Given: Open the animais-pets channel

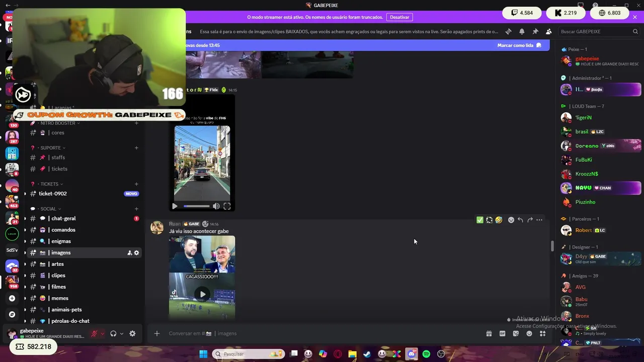Looking at the screenshot, I should (84, 310).
